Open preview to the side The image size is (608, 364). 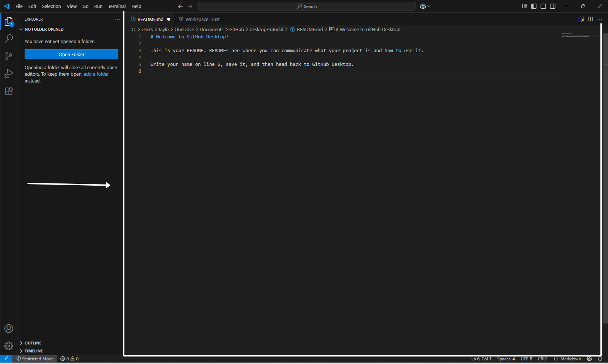(581, 19)
